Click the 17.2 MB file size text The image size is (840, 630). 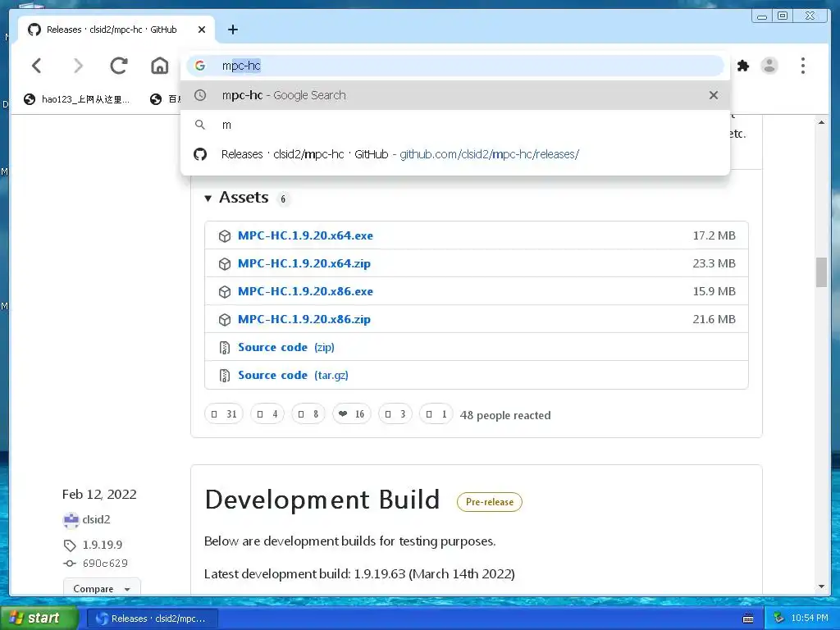click(x=714, y=235)
